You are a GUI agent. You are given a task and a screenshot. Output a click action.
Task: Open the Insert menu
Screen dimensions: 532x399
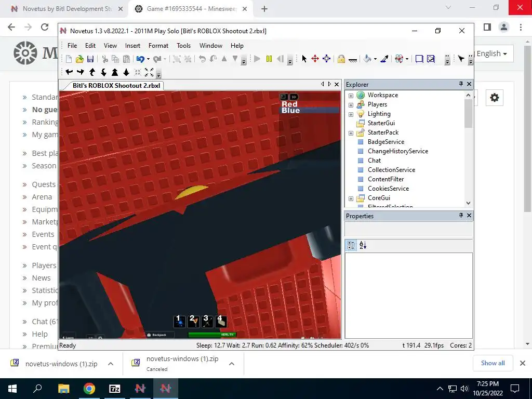(132, 46)
